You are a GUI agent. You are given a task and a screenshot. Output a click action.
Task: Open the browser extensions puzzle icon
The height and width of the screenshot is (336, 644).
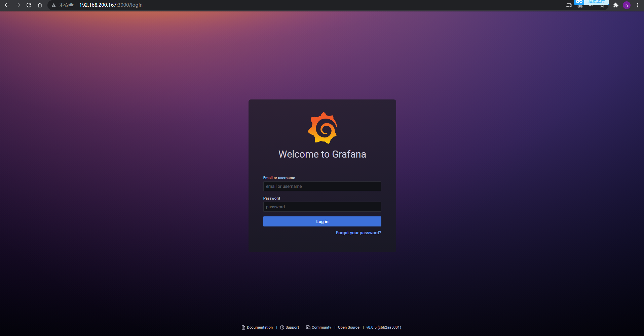point(616,5)
